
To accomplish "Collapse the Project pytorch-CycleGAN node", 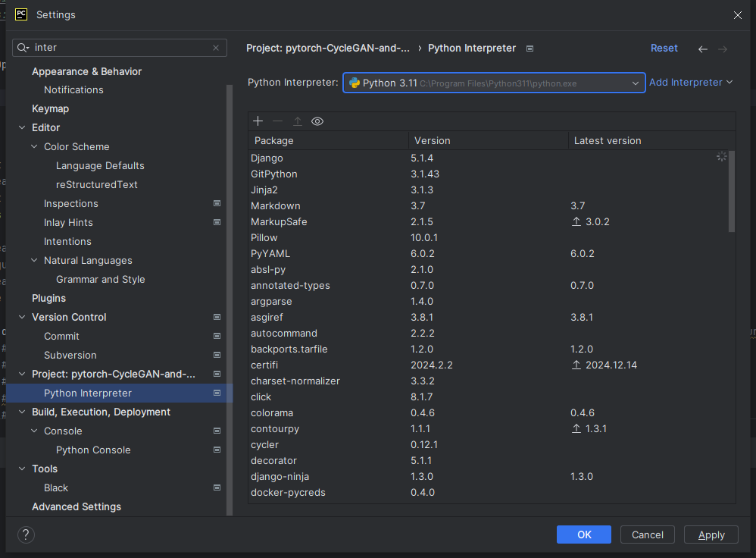I will click(x=22, y=374).
